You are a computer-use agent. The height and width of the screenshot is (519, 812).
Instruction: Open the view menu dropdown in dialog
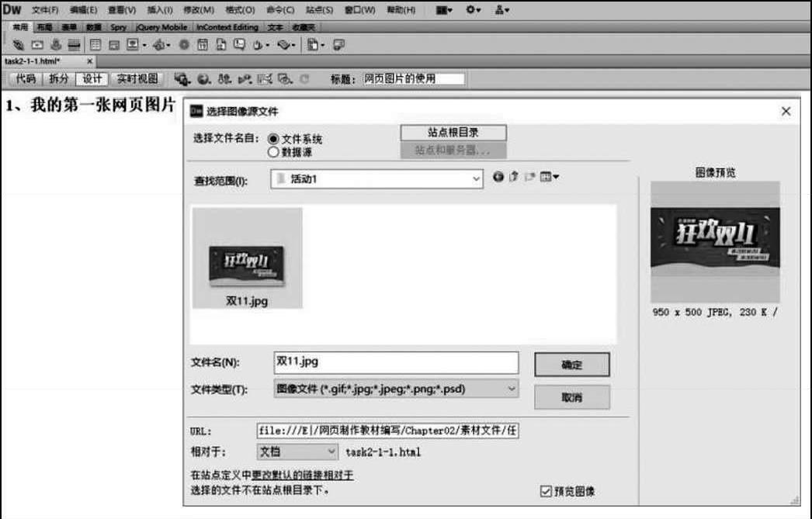(x=550, y=177)
